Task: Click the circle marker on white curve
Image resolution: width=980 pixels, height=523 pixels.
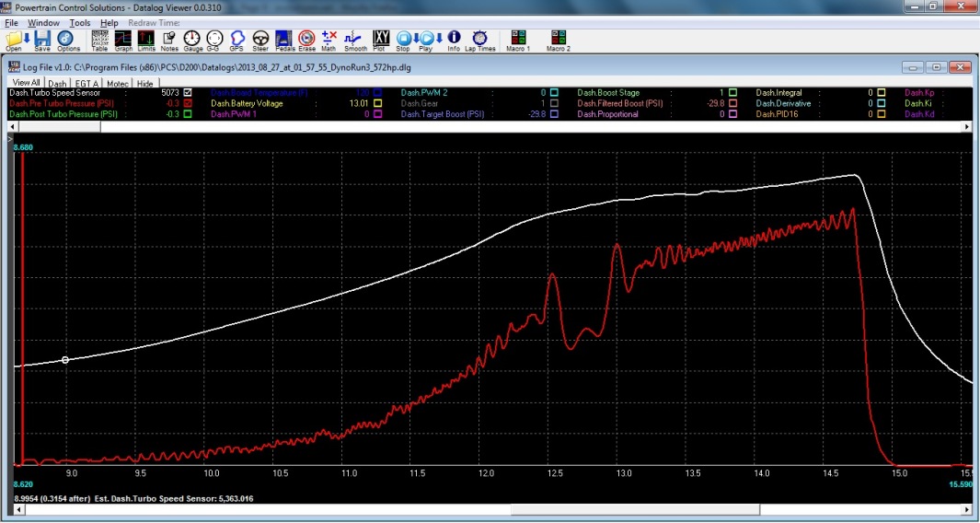Action: tap(64, 360)
